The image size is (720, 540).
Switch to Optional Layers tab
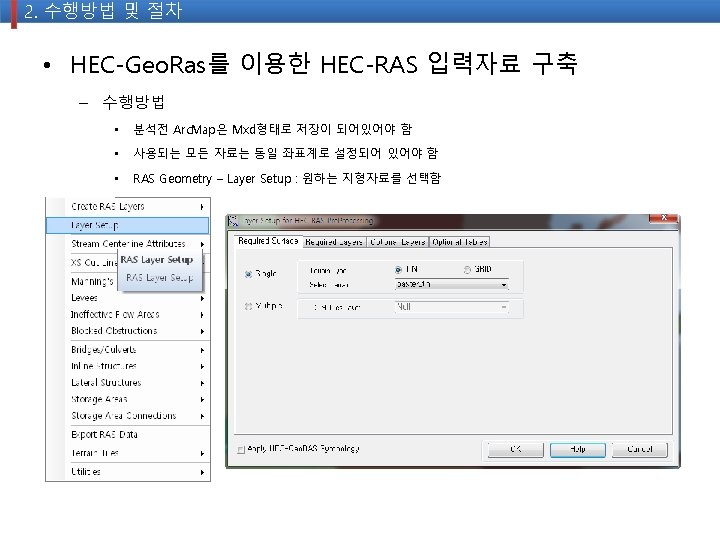pyautogui.click(x=398, y=242)
